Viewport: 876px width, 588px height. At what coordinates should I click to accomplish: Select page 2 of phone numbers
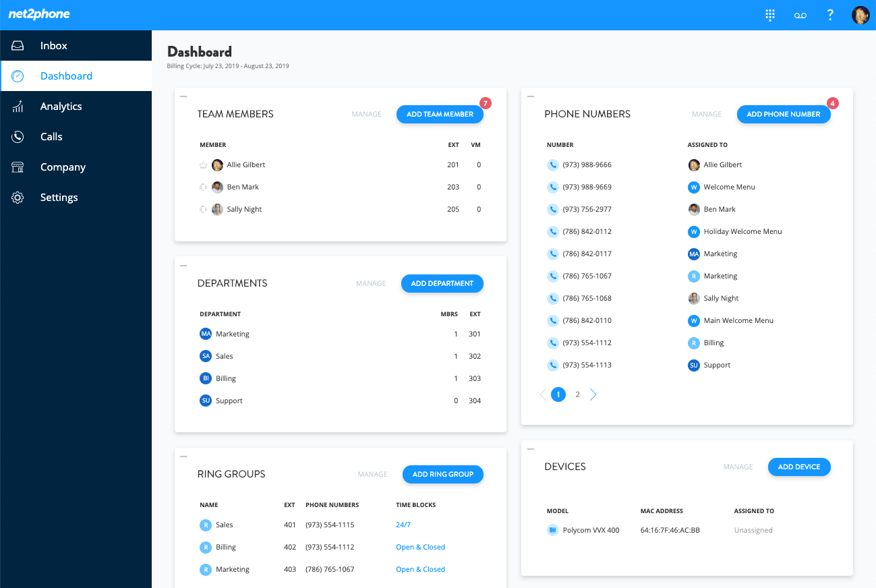tap(577, 394)
